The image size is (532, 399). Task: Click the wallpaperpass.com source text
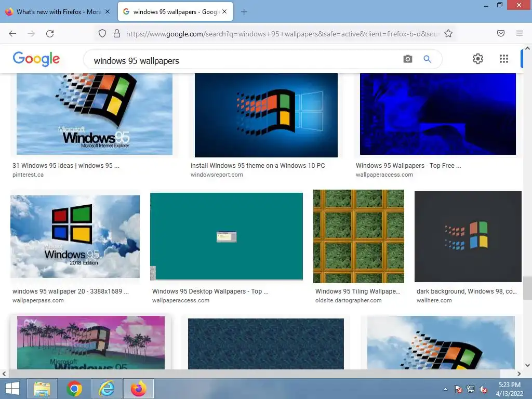tap(38, 300)
